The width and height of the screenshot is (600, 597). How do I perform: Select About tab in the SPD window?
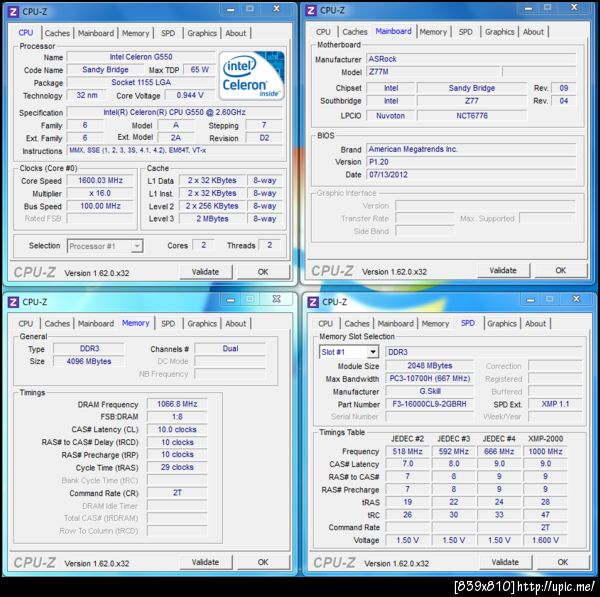tap(535, 324)
